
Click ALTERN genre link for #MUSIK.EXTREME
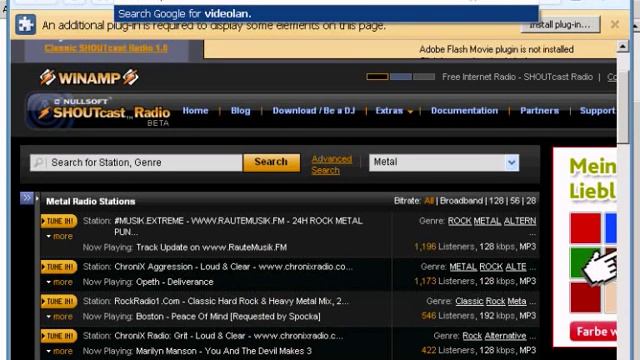520,221
